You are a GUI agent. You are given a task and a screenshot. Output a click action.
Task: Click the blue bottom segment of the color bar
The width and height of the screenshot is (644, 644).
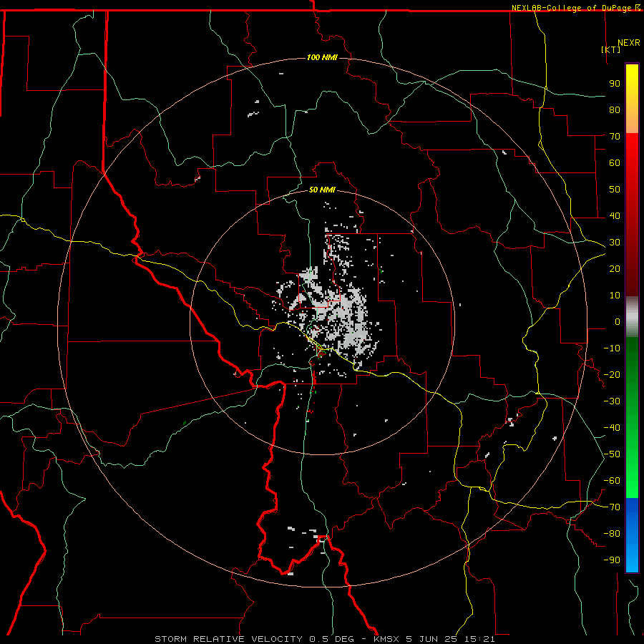click(x=632, y=535)
